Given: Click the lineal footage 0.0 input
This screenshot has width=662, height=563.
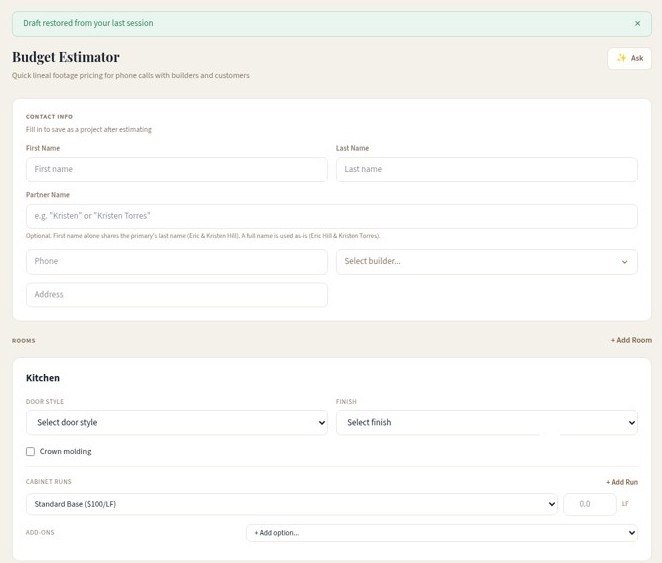Looking at the screenshot, I should coord(589,504).
